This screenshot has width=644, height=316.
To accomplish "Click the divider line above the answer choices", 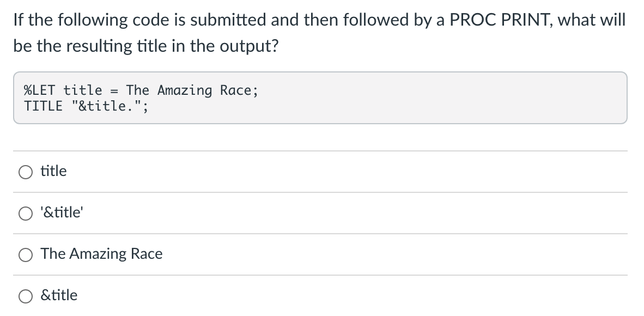I will tap(321, 150).
